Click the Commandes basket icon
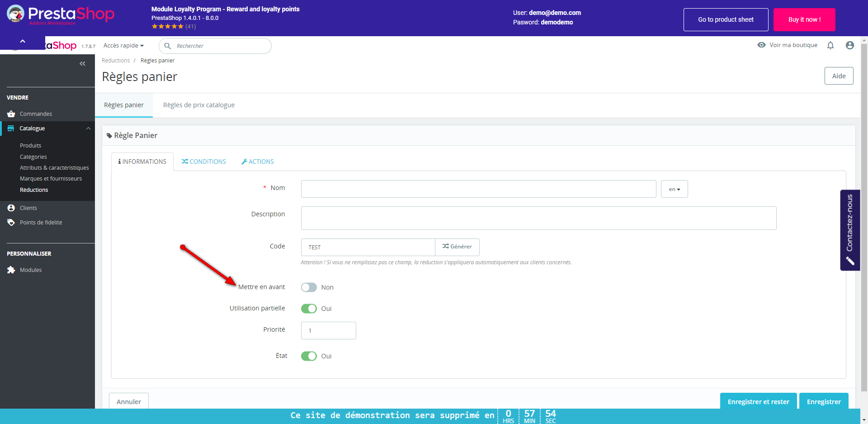This screenshot has width=868, height=424. [x=11, y=114]
